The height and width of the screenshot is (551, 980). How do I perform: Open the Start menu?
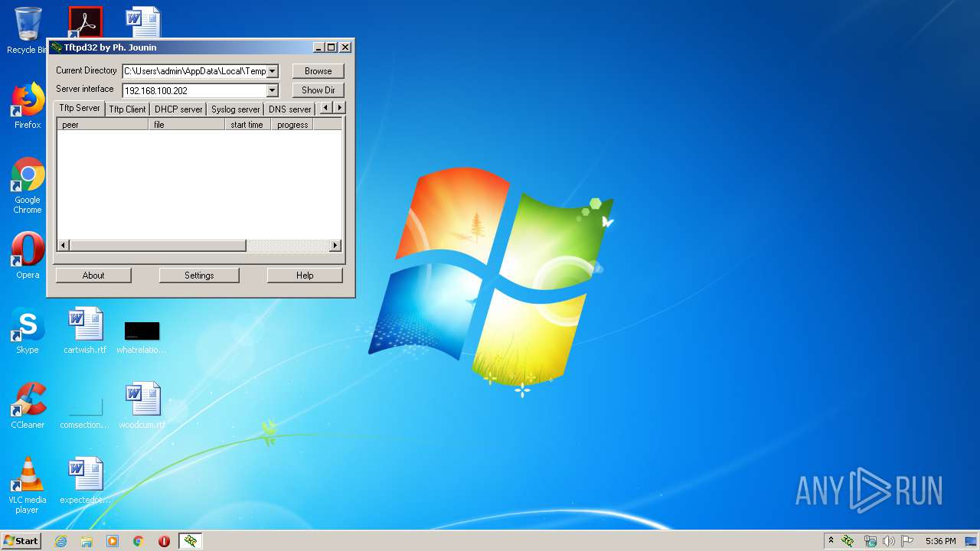point(21,541)
